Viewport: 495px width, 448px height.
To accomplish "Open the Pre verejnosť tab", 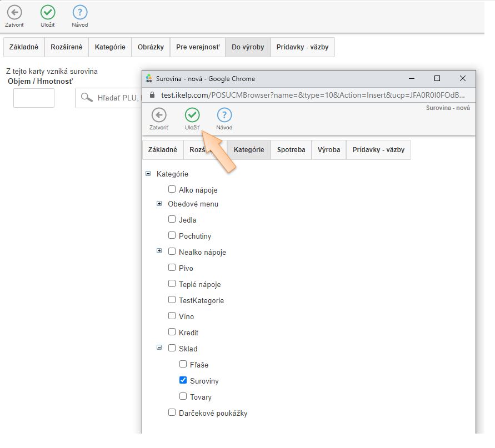I will tap(198, 47).
